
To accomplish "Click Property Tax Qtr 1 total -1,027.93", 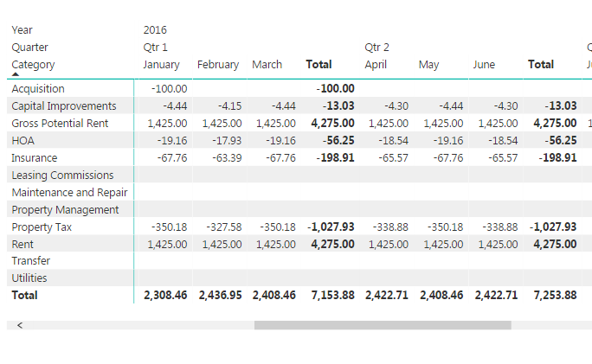I will 331,227.
